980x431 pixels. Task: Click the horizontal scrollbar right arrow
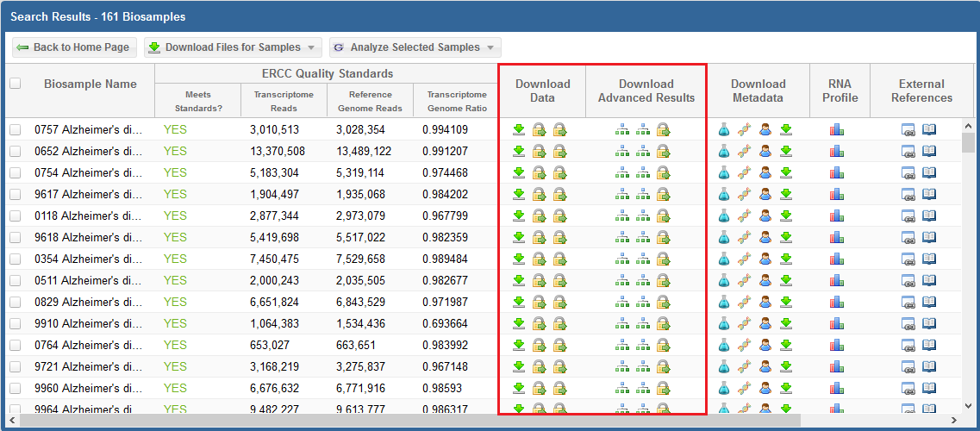pos(956,421)
